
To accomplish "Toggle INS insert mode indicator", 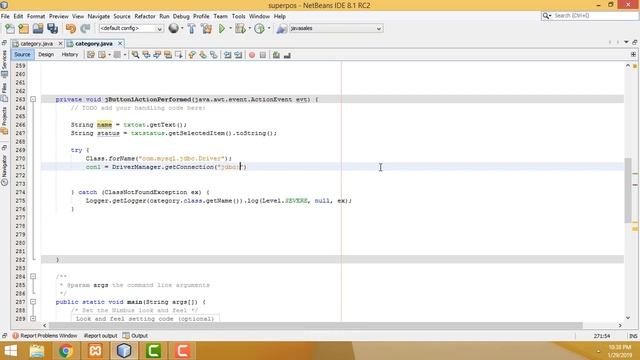I will tap(633, 336).
